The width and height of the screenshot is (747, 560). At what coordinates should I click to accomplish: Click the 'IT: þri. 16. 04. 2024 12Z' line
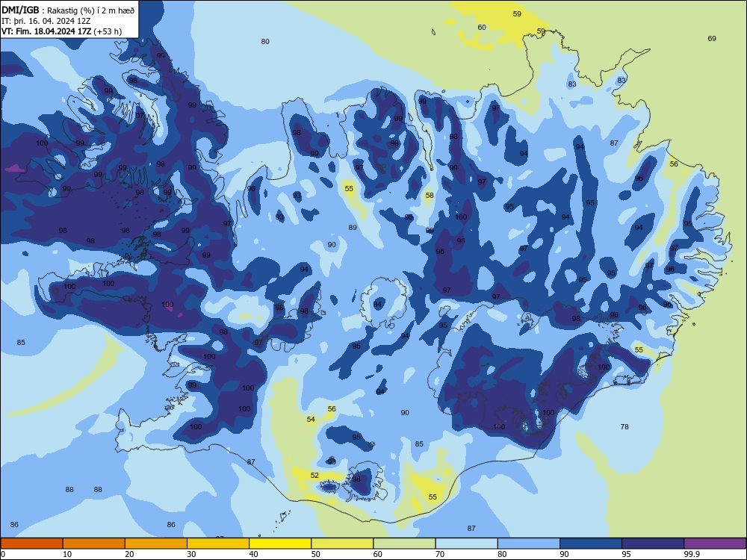point(46,21)
